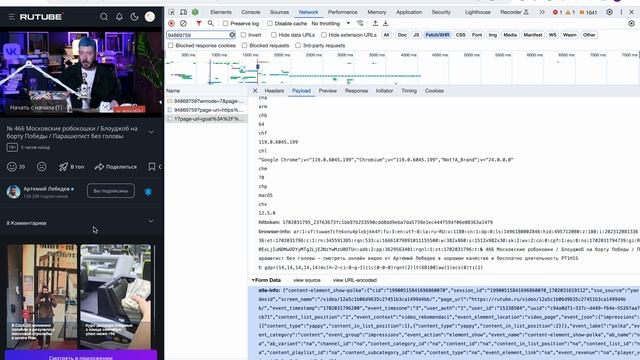Open the RUTUBE hamburger menu
640x360 pixels.
point(11,17)
